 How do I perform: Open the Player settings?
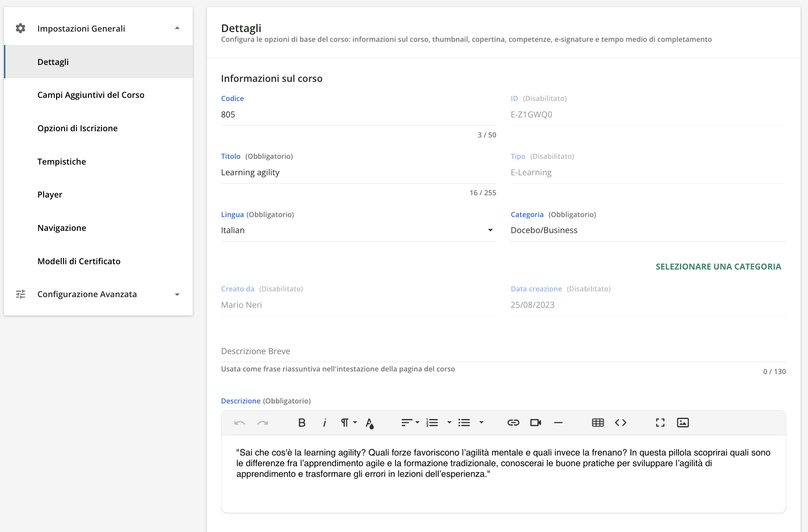pyautogui.click(x=98, y=194)
